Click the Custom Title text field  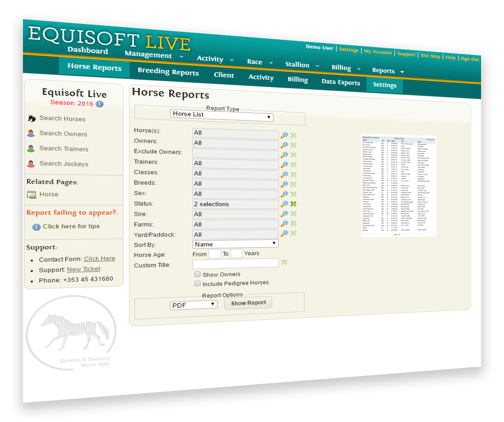tap(236, 264)
